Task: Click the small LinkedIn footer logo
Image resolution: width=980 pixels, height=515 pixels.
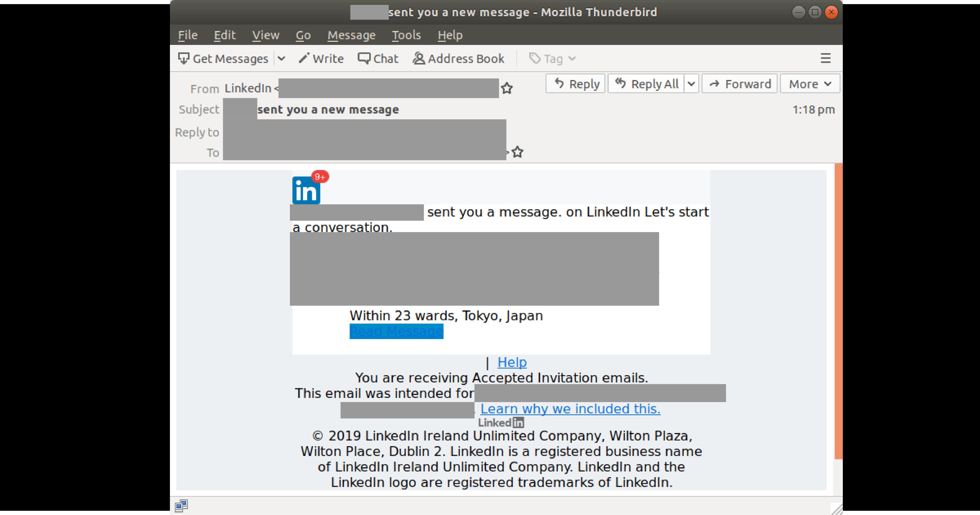Action: (x=501, y=422)
